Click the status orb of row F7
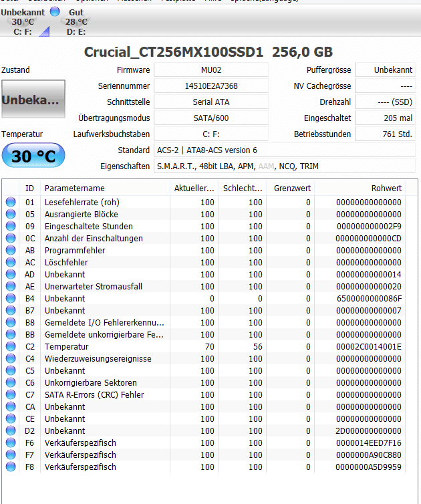The width and height of the screenshot is (421, 504). coord(11,455)
